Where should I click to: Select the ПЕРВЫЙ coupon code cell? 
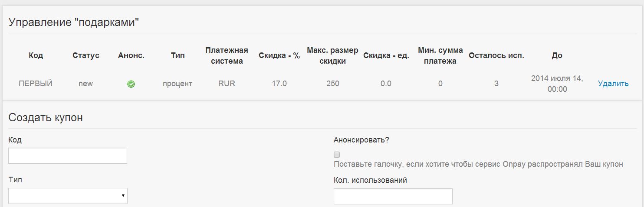36,84
